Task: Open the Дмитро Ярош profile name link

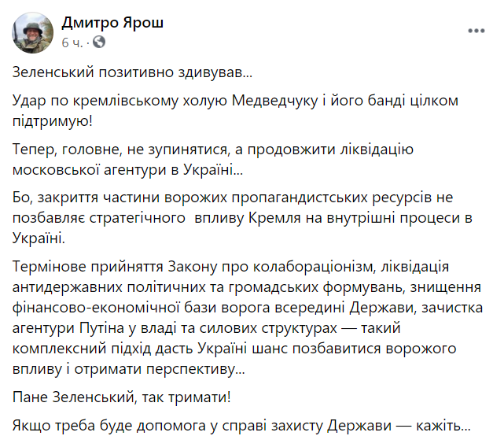Action: (x=112, y=23)
